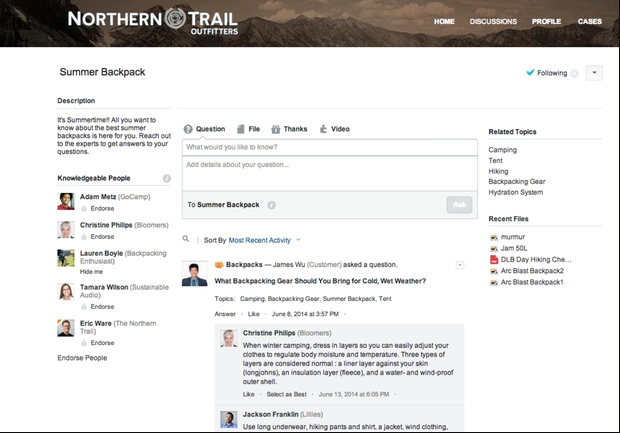Click Tamara Wilson's avatar
Viewport: 620px width, 433px height.
[66, 291]
